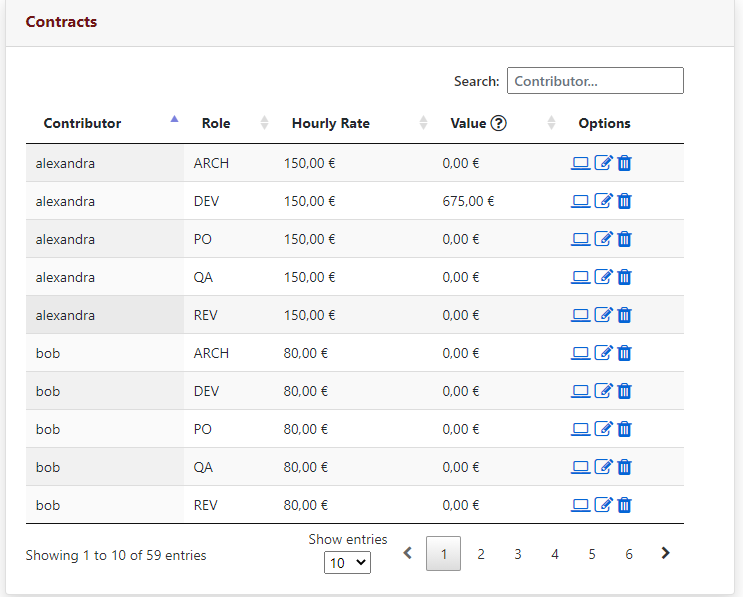This screenshot has width=743, height=597.
Task: Sort table by Value column
Action: pyautogui.click(x=497, y=123)
